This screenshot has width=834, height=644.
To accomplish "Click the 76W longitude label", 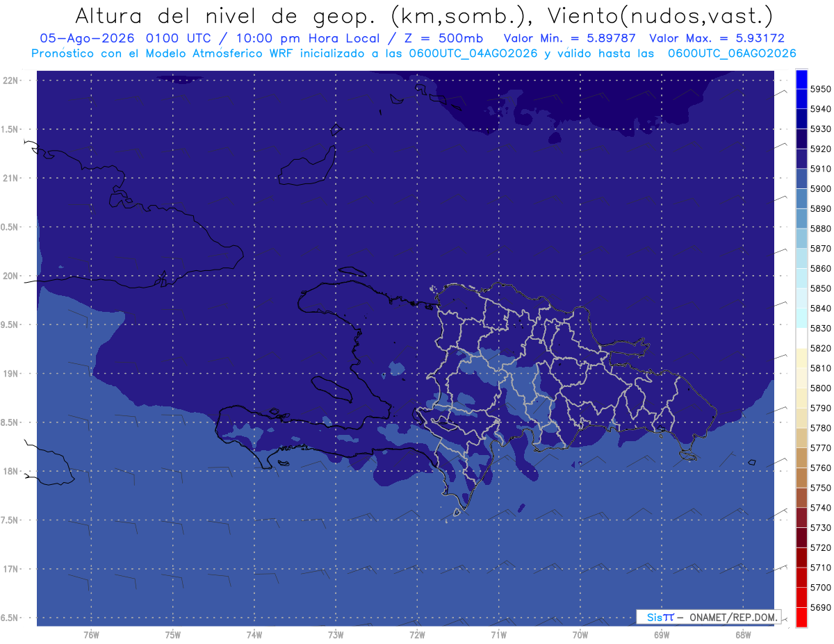I will coord(91,635).
